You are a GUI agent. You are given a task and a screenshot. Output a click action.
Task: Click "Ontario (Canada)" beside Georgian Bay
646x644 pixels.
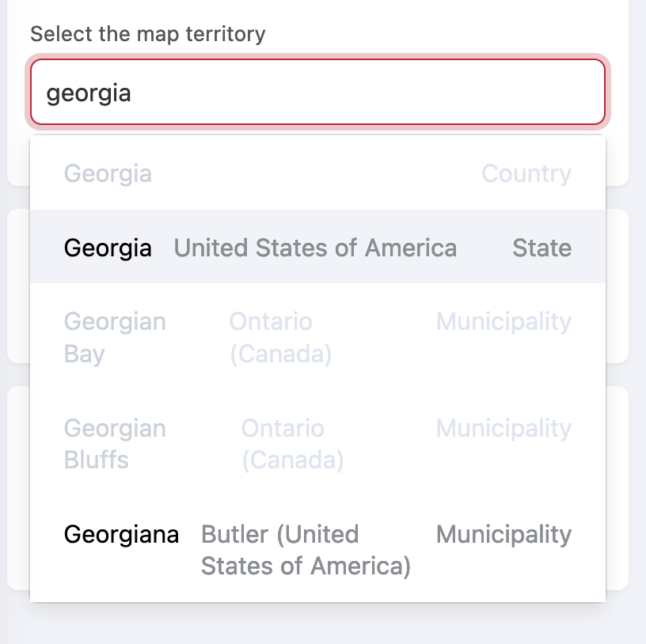(x=280, y=338)
